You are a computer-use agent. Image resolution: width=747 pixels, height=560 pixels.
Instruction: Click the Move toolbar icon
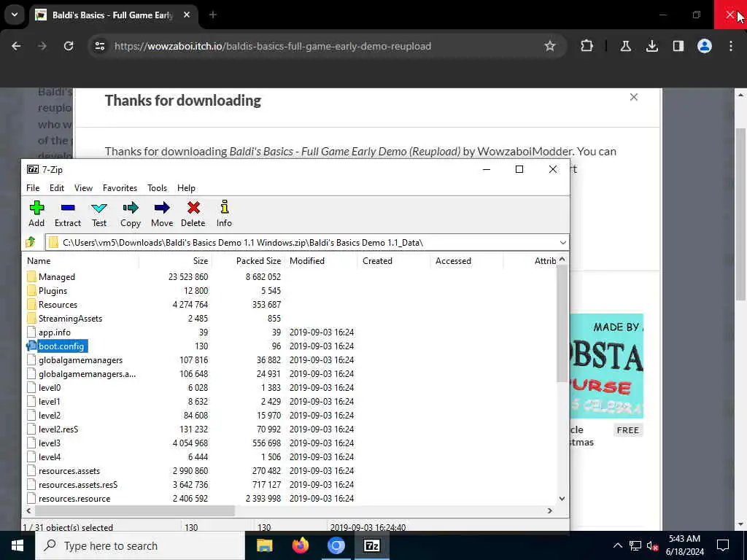coord(162,214)
